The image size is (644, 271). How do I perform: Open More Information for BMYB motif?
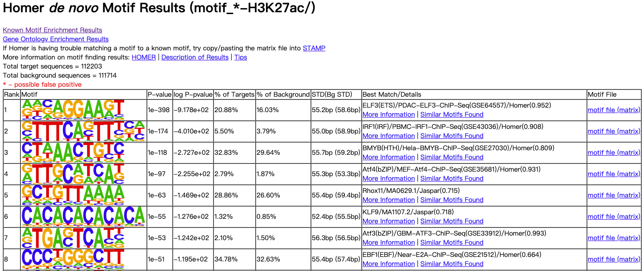coord(388,157)
